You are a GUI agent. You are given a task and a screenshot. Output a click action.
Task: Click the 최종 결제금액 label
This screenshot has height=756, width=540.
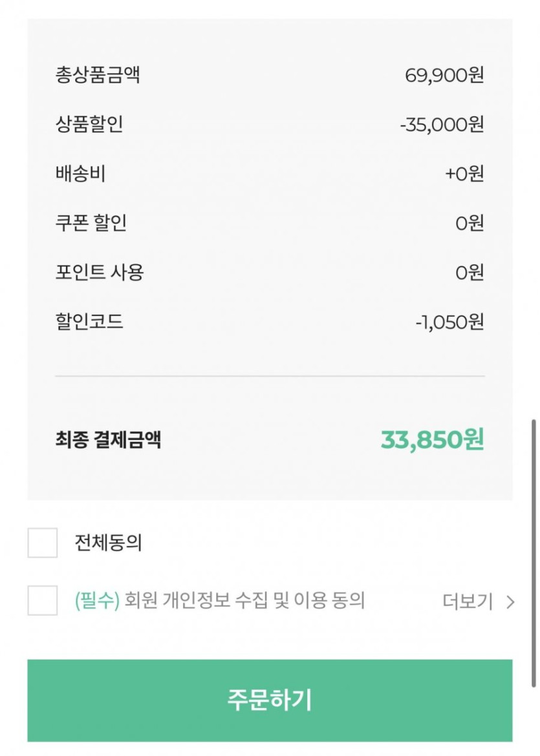108,440
